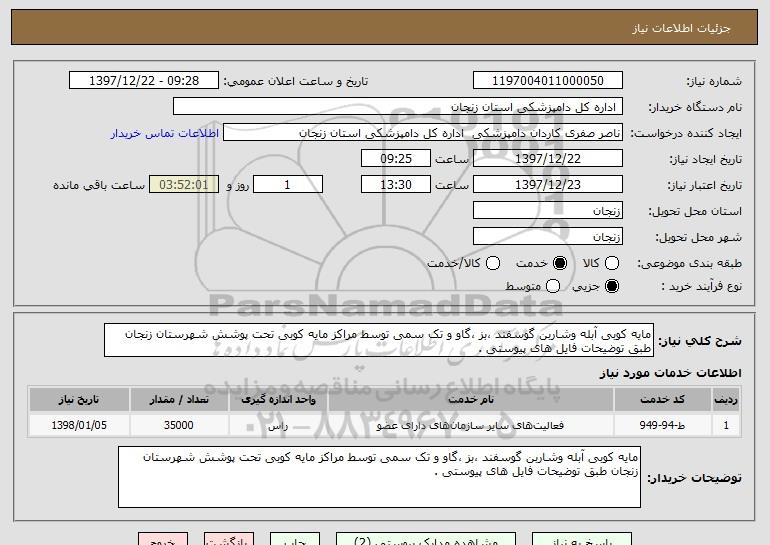
Task: Click the بازگشت back button
Action: (229, 539)
